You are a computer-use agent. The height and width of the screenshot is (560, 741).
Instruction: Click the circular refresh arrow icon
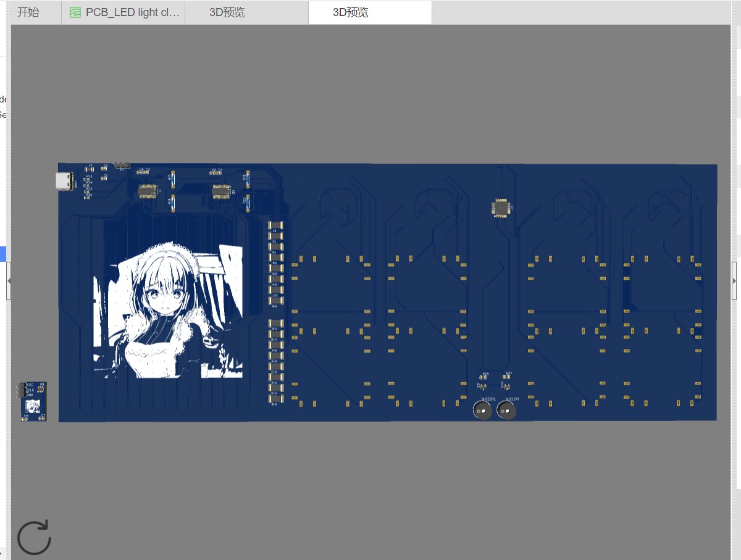[34, 537]
